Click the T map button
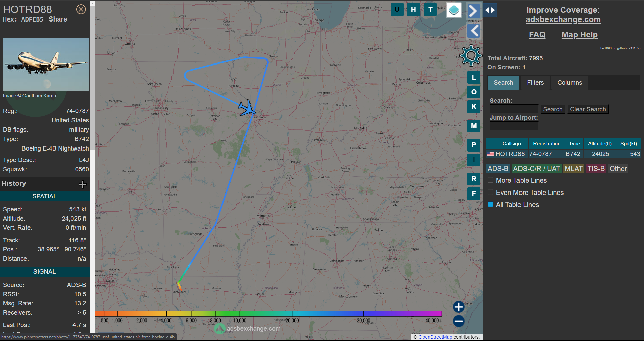Screen dimensions: 644x341 point(430,9)
